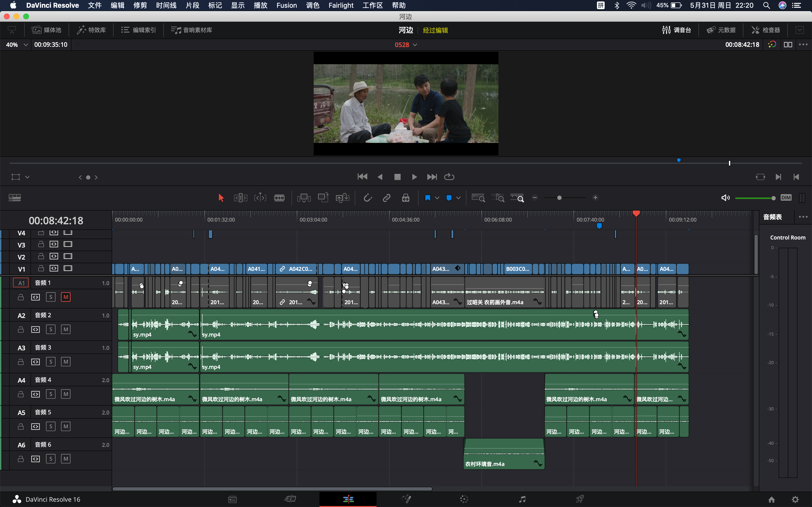Open the Color page icon
This screenshot has width=812, height=507.
464,499
